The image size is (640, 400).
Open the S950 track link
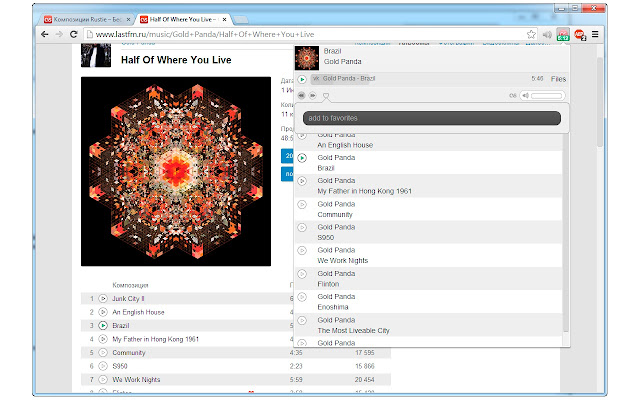pos(120,366)
